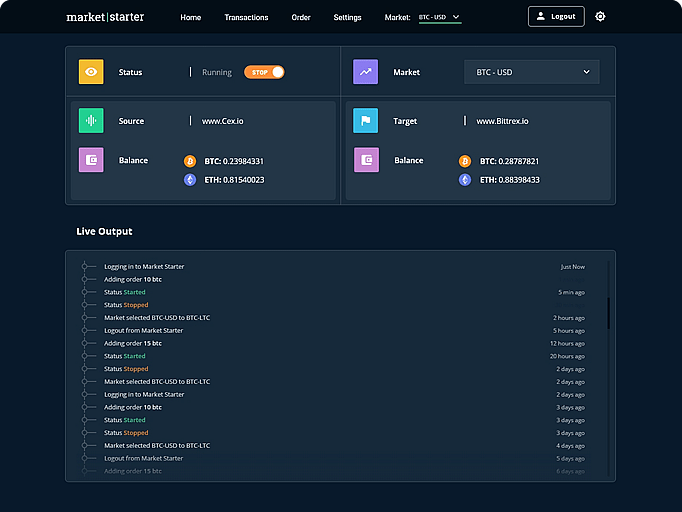This screenshot has width=682, height=512.
Task: Click the Target ETH coin icon
Action: [465, 180]
